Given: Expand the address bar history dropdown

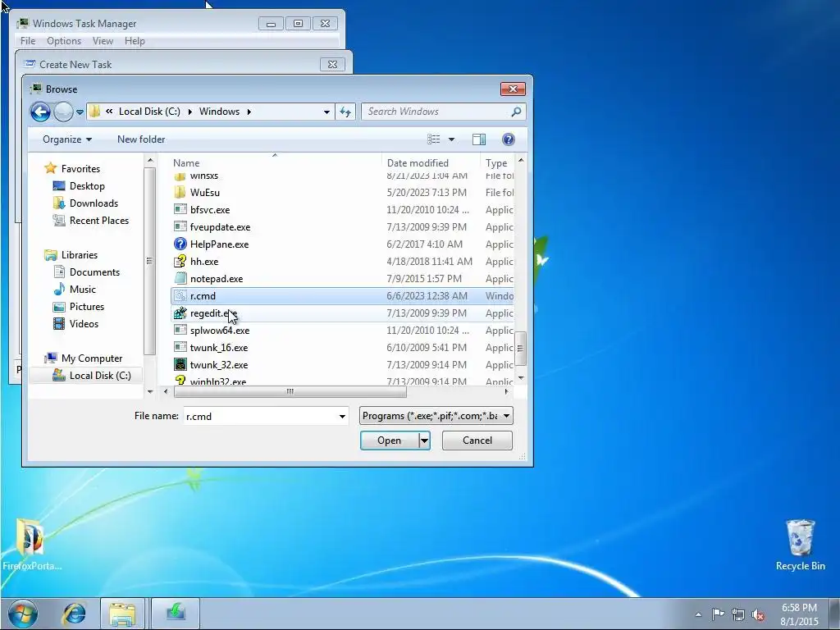Looking at the screenshot, I should (x=326, y=112).
